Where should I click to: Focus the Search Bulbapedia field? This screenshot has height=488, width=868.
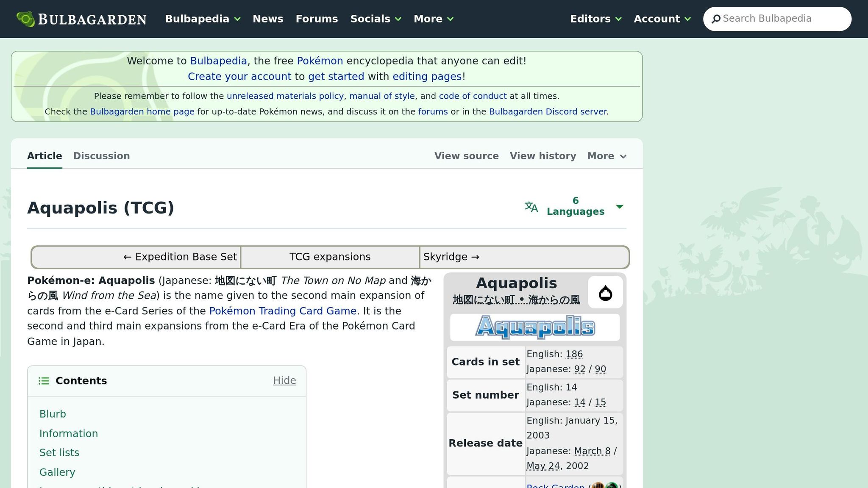coord(777,19)
